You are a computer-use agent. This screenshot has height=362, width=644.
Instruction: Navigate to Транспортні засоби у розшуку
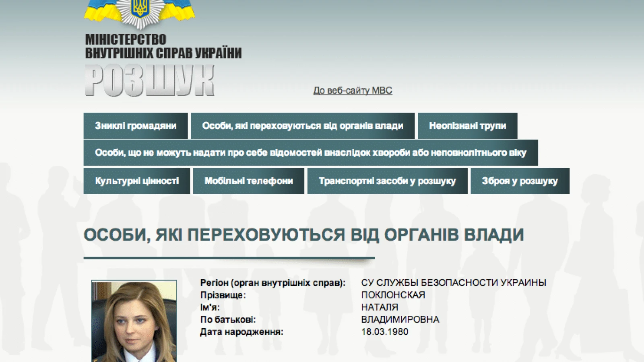click(387, 181)
